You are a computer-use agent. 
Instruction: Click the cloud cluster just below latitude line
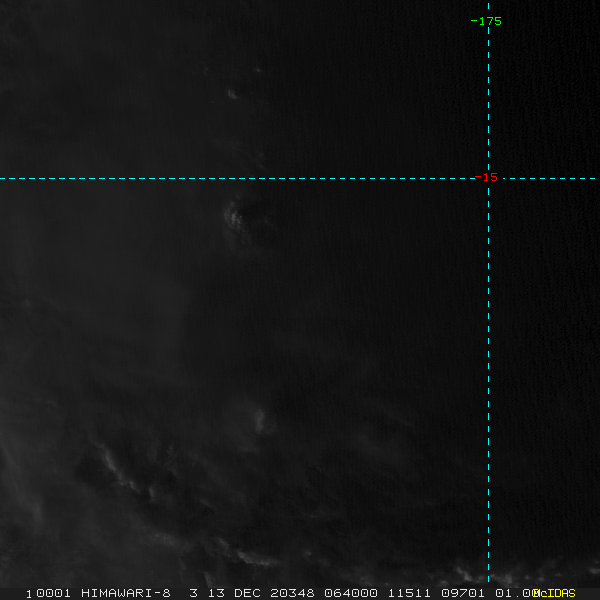point(240,215)
